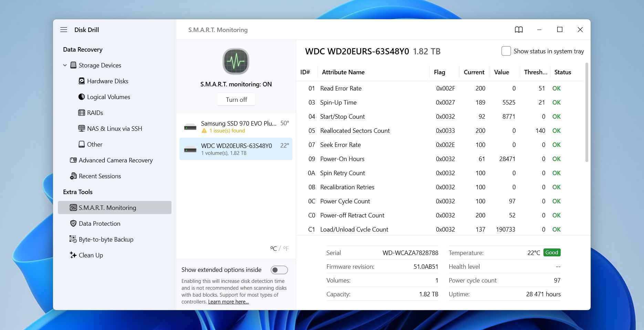644x330 pixels.
Task: Open Recent Sessions
Action: pos(100,176)
